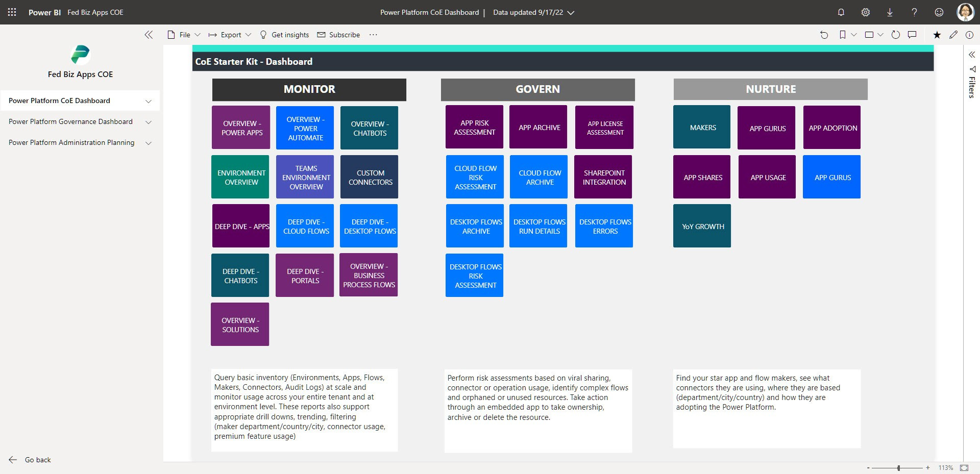Image resolution: width=980 pixels, height=474 pixels.
Task: Open the Overview - Chatbots tile
Action: tap(370, 128)
